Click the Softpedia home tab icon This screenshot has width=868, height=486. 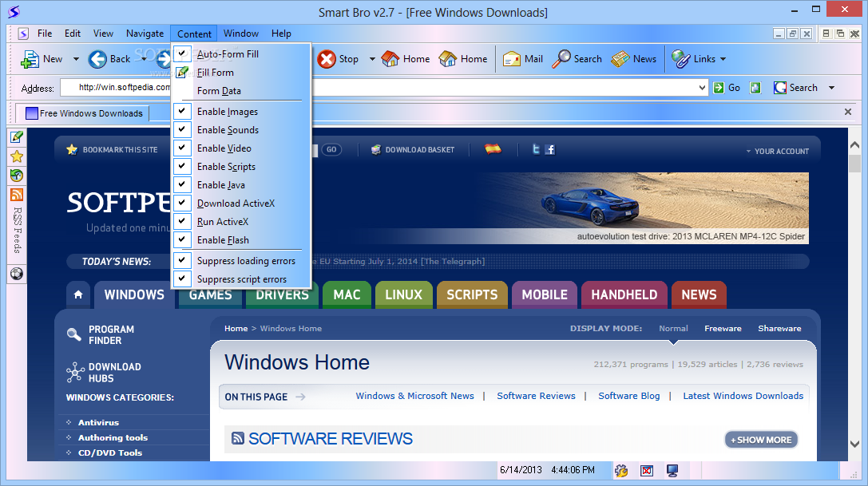point(78,294)
